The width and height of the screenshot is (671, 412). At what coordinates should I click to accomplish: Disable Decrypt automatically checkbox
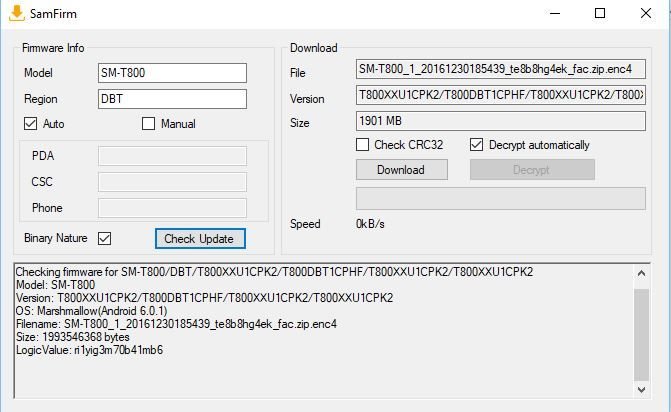(476, 145)
